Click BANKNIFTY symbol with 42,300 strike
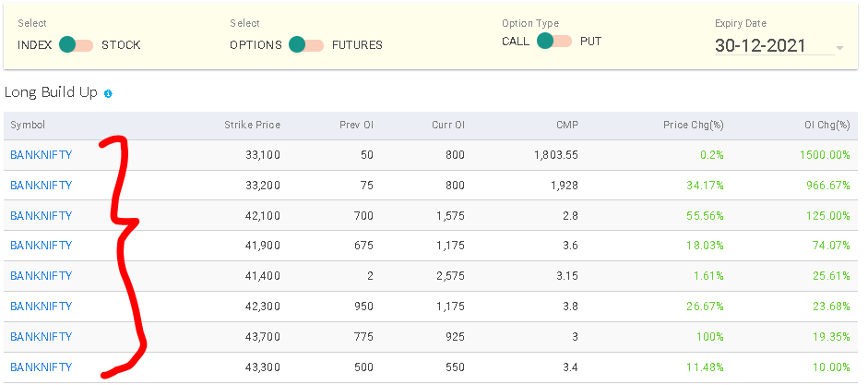The image size is (868, 385). coord(41,307)
